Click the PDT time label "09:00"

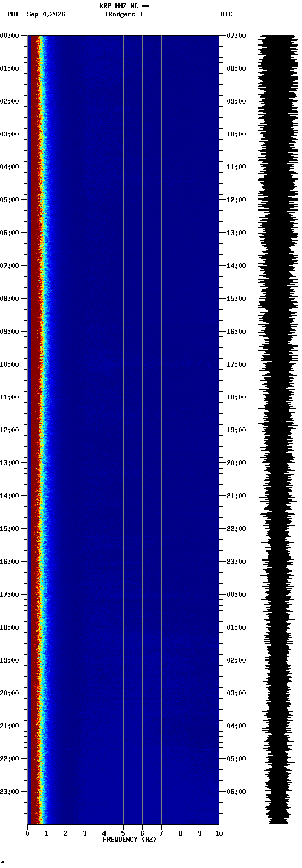point(9,332)
